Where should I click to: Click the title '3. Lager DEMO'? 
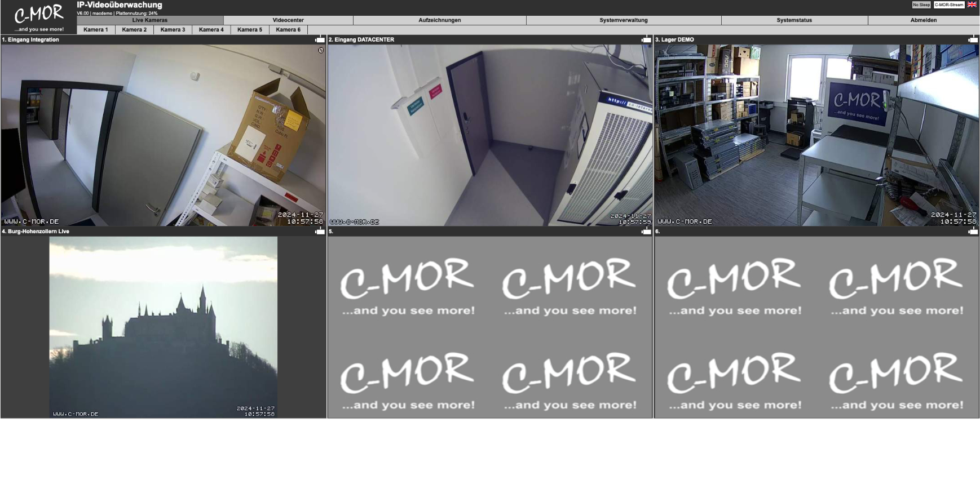click(674, 39)
